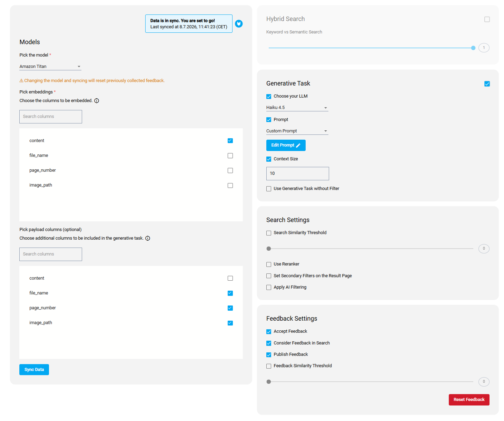The width and height of the screenshot is (504, 421).
Task: Check page_number in embeddings column list
Action: 230,170
